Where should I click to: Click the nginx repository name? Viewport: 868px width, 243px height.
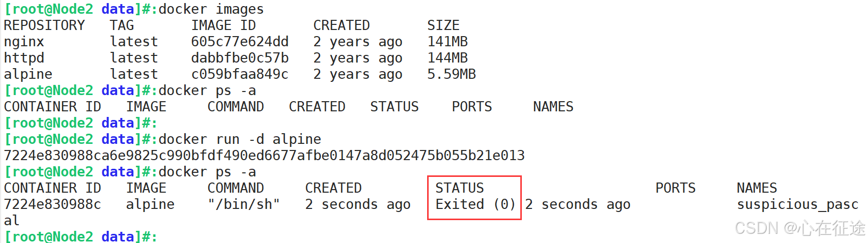click(24, 42)
